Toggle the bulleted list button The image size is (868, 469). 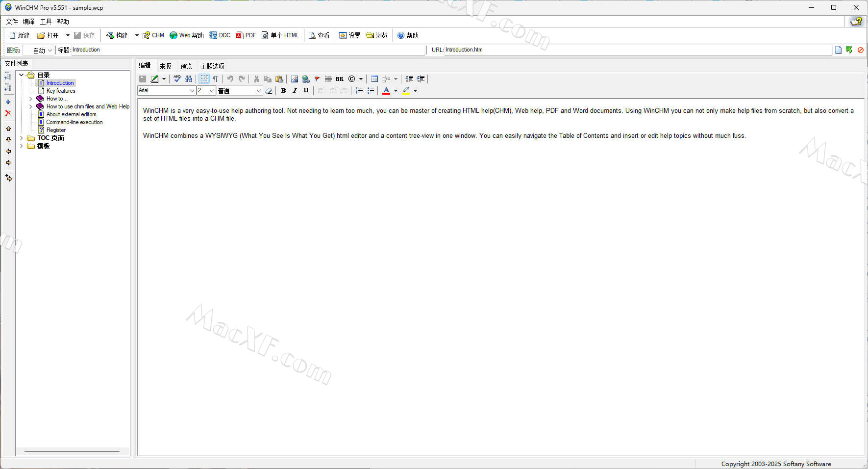pos(371,91)
